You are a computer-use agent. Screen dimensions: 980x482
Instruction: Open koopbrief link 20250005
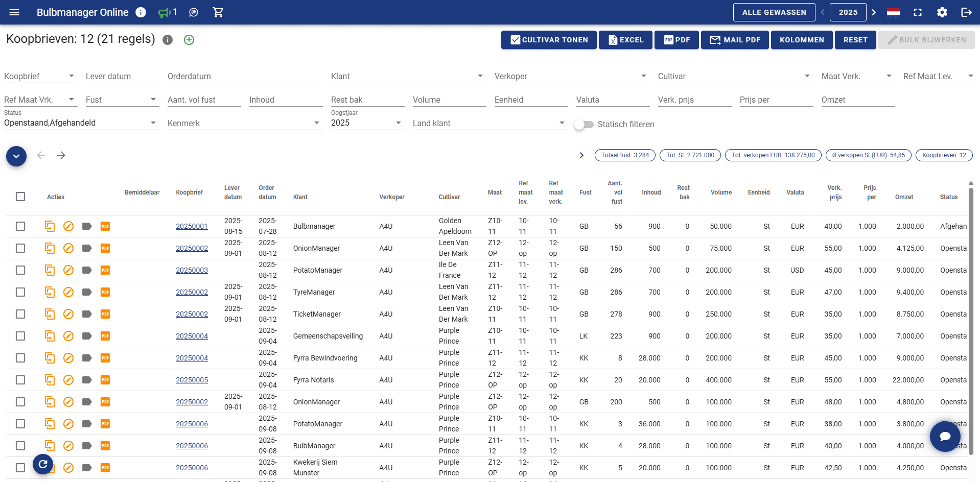coord(192,380)
